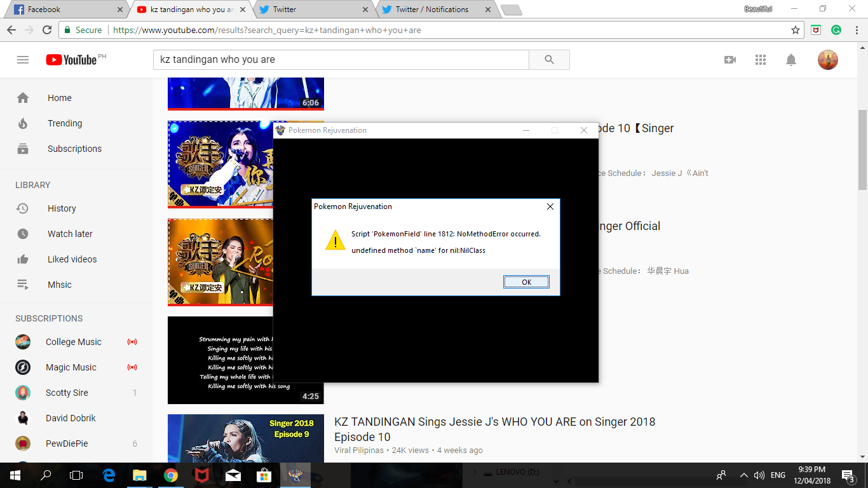Go to Trending in the sidebar
Image resolution: width=868 pixels, height=488 pixels.
pos(64,123)
